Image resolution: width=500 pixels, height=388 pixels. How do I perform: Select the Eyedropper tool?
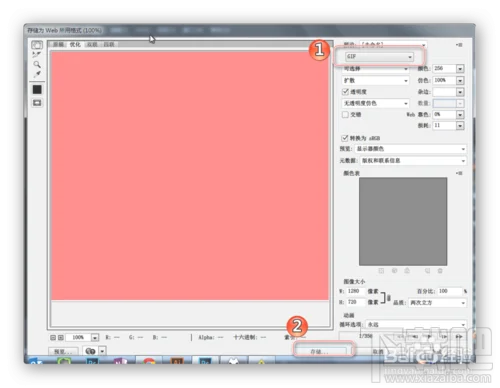pos(37,74)
